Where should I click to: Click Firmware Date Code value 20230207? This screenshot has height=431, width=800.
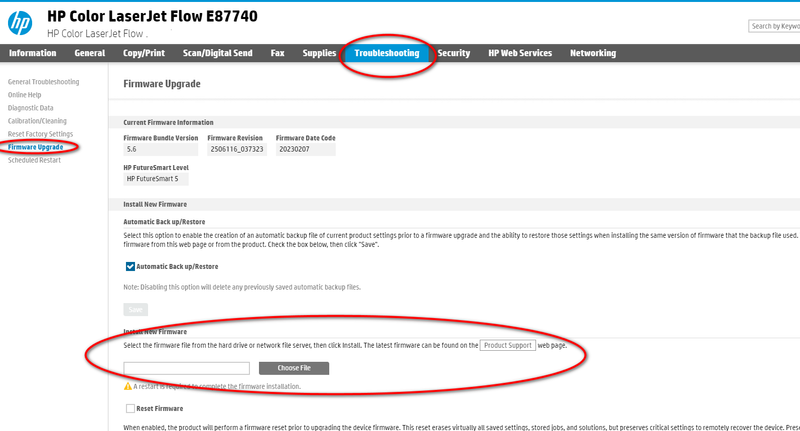coord(306,149)
